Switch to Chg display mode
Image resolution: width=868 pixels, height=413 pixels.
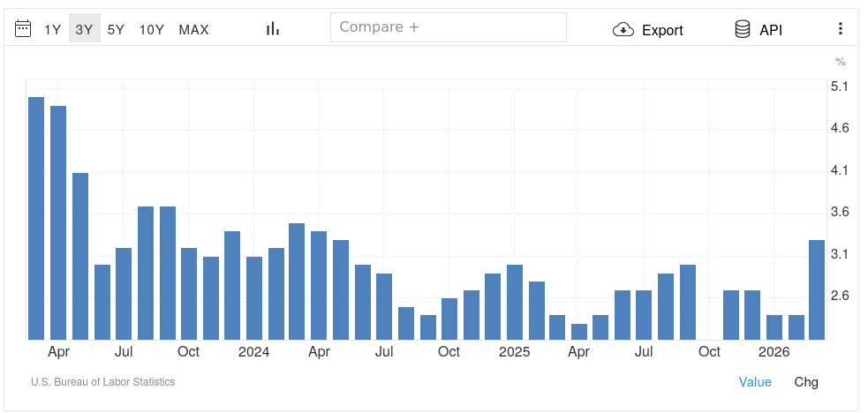(x=806, y=382)
